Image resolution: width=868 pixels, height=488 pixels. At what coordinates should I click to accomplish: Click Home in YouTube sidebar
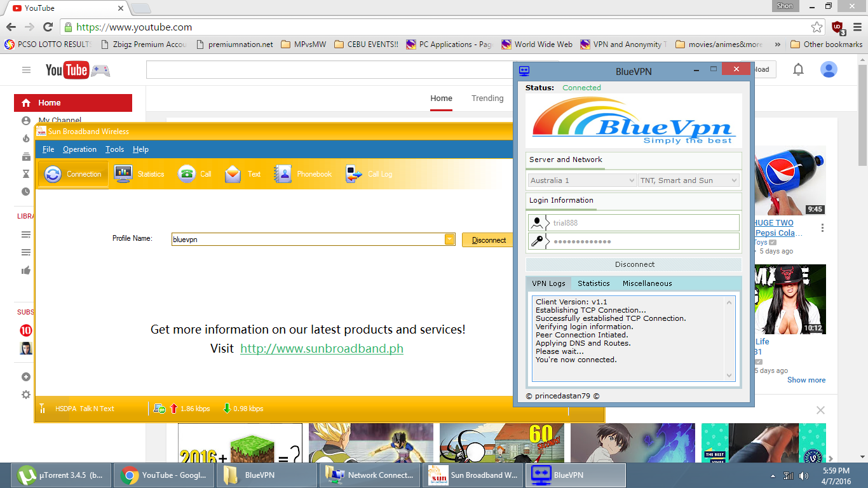tap(73, 103)
